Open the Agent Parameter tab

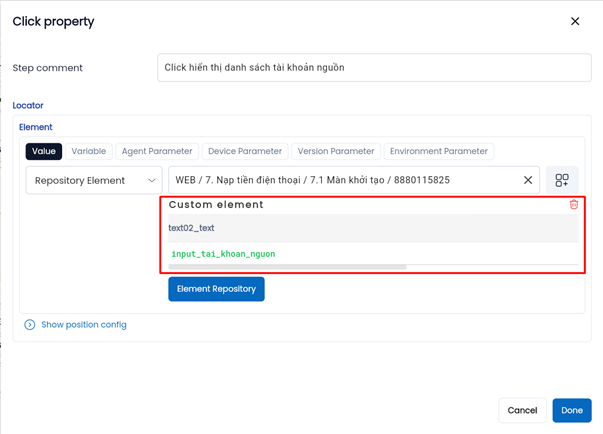pos(157,151)
